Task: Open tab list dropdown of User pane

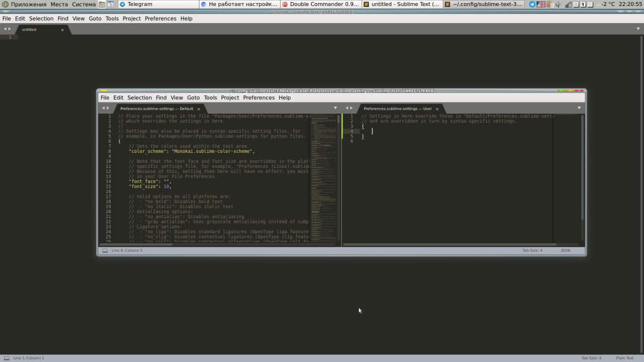Action: tap(579, 108)
